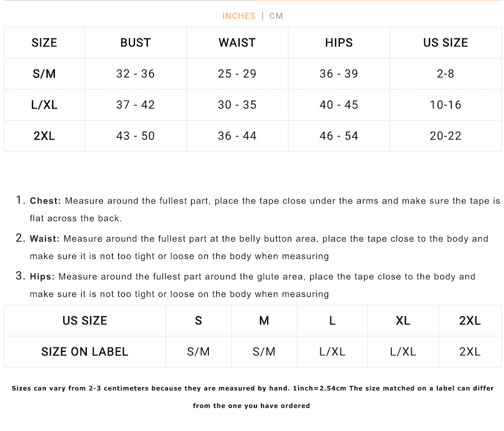Select the bust measurement 32 - 36 cell
The image size is (504, 431).
(x=136, y=73)
